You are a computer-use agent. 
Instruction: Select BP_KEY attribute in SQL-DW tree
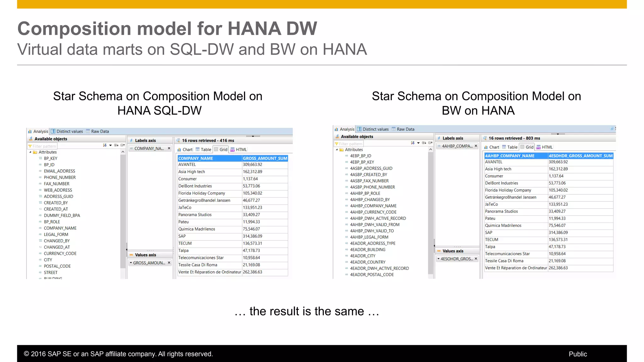(51, 158)
